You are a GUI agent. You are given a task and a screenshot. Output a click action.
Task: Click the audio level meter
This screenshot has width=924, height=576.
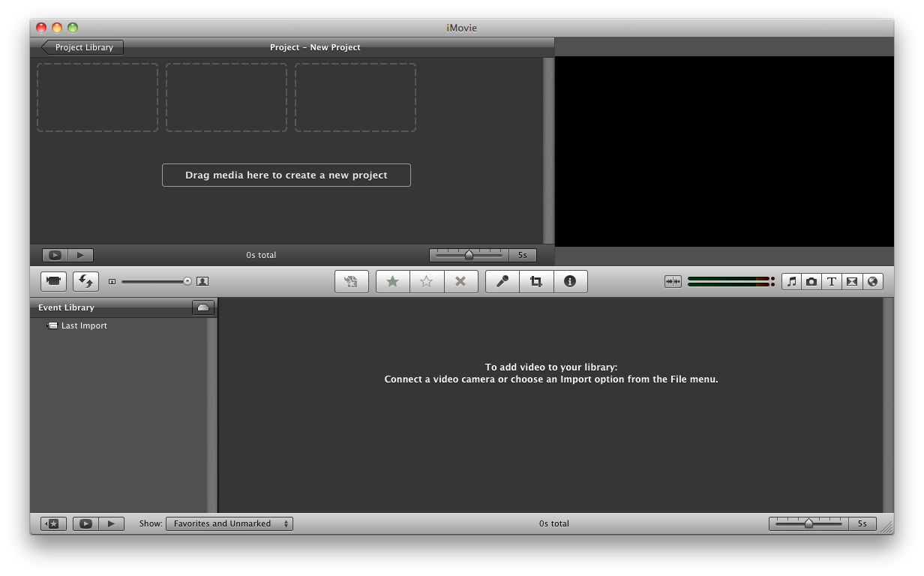pyautogui.click(x=730, y=281)
